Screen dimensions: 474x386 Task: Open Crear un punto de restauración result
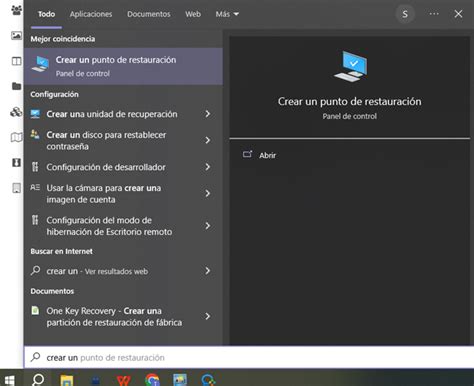[x=123, y=66]
